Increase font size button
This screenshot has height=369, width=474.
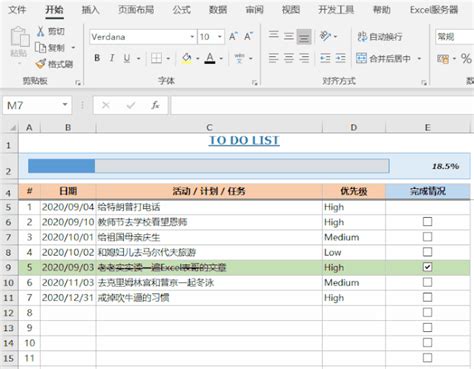pos(233,36)
